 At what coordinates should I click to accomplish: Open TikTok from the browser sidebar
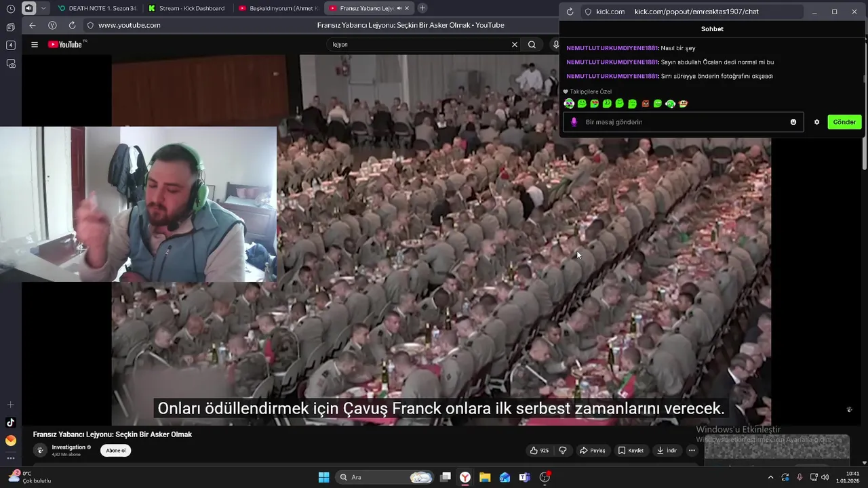10,422
